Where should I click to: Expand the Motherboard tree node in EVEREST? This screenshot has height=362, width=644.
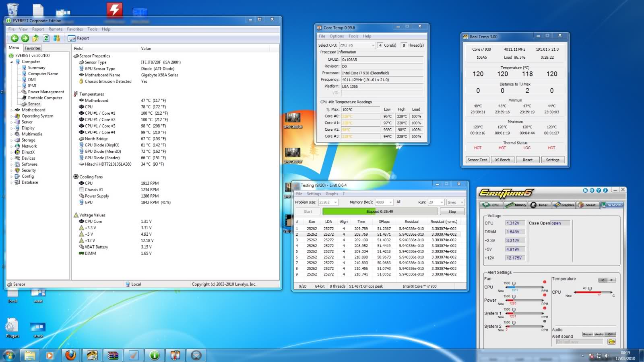point(11,110)
